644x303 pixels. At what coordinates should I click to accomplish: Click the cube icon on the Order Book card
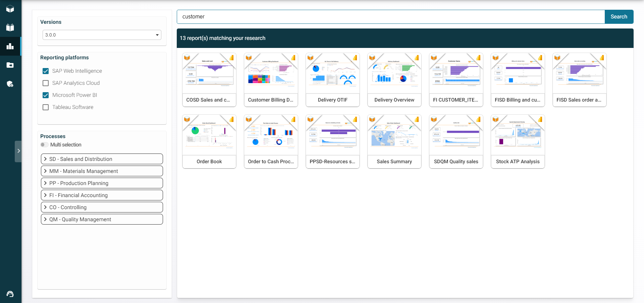[x=187, y=119]
